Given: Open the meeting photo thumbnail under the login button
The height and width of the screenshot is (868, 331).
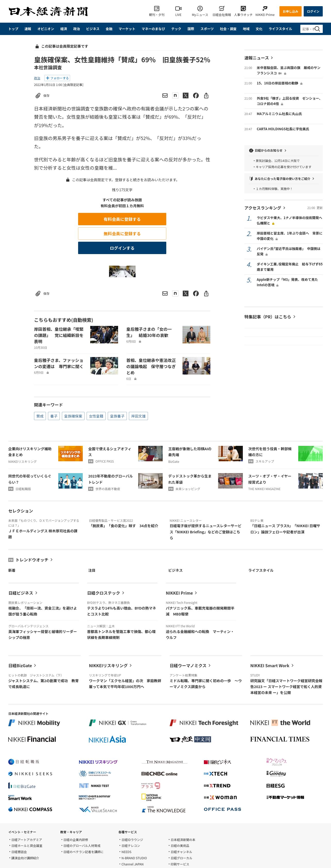Looking at the screenshot, I should click(122, 271).
